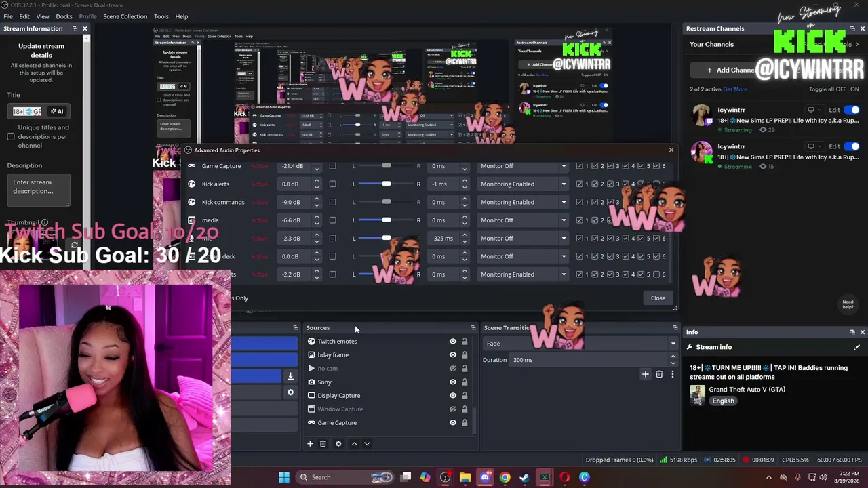868x488 pixels.
Task: Open the View menu
Action: (43, 16)
